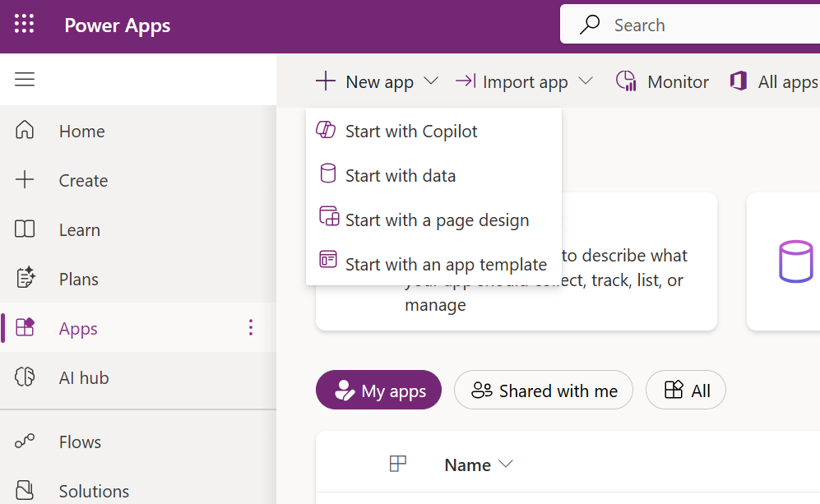Open the app launcher waffle icon
The image size is (820, 504).
pyautogui.click(x=24, y=24)
